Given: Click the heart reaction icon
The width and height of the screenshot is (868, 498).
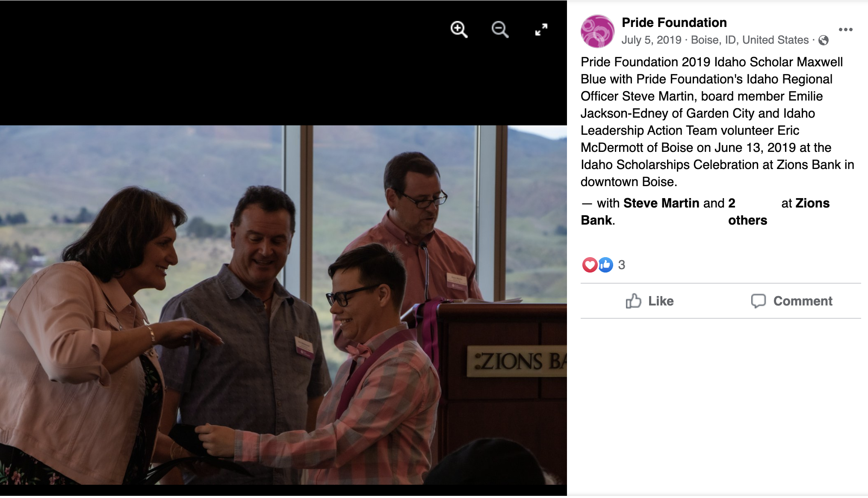Looking at the screenshot, I should pyautogui.click(x=590, y=265).
